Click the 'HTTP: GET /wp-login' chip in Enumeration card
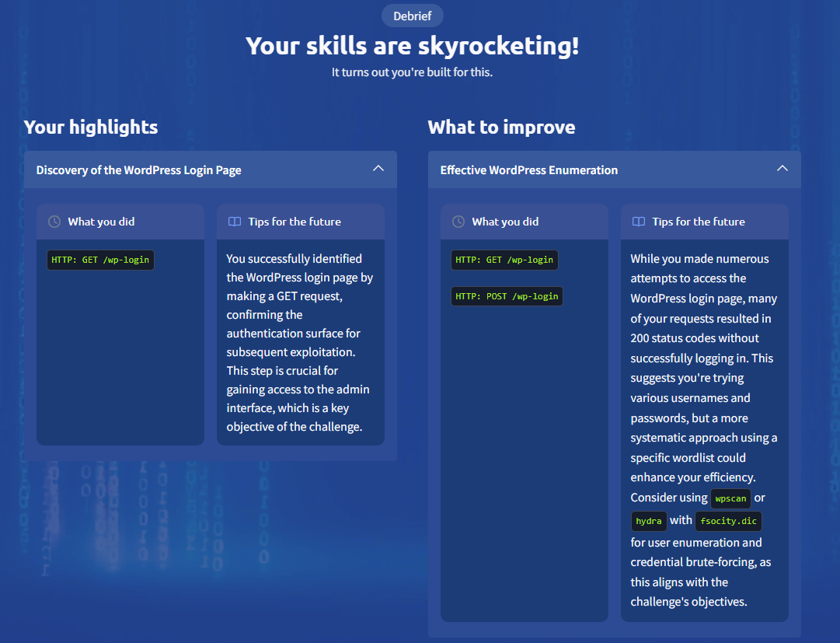Screen dimensions: 840x643 504,260
